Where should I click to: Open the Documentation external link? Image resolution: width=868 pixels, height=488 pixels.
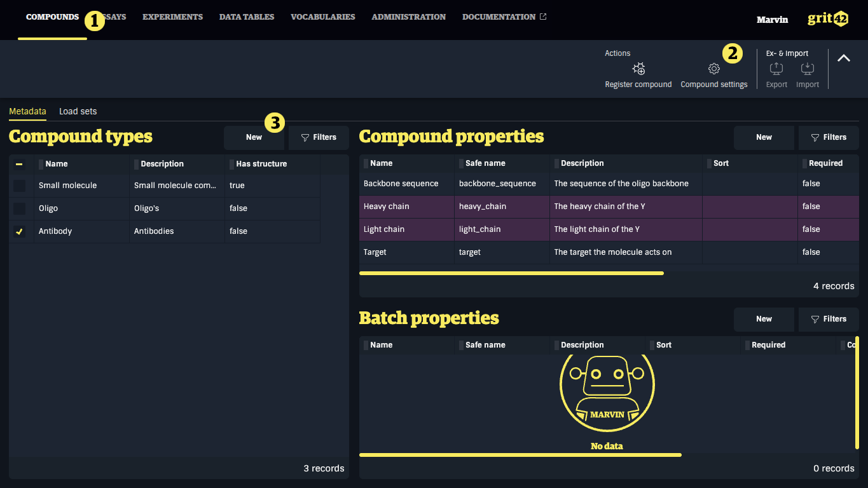[x=504, y=17]
